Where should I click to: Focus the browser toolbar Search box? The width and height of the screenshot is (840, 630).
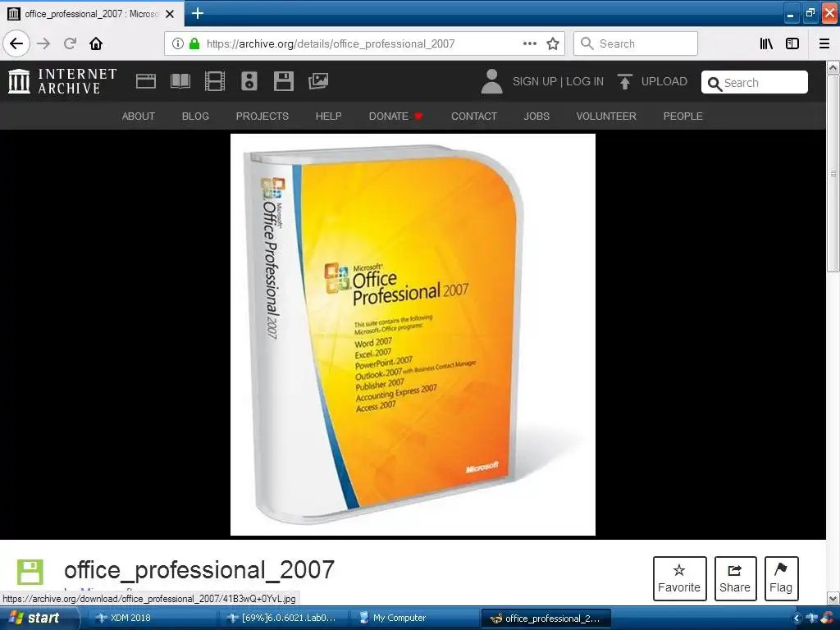pos(636,44)
